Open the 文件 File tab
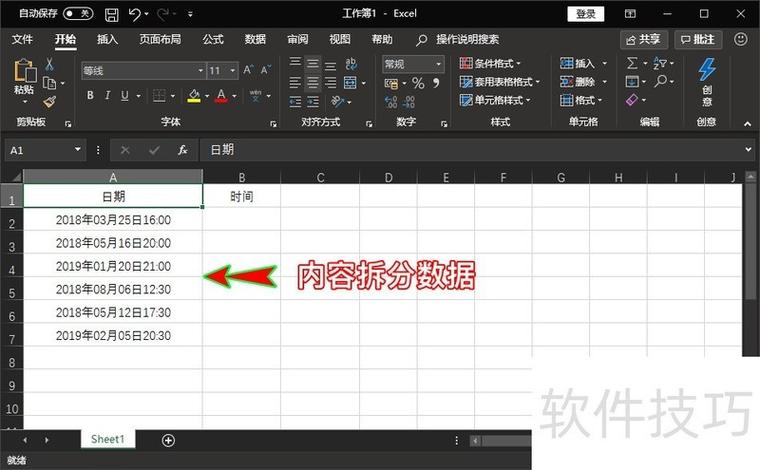This screenshot has width=760, height=470. point(22,39)
